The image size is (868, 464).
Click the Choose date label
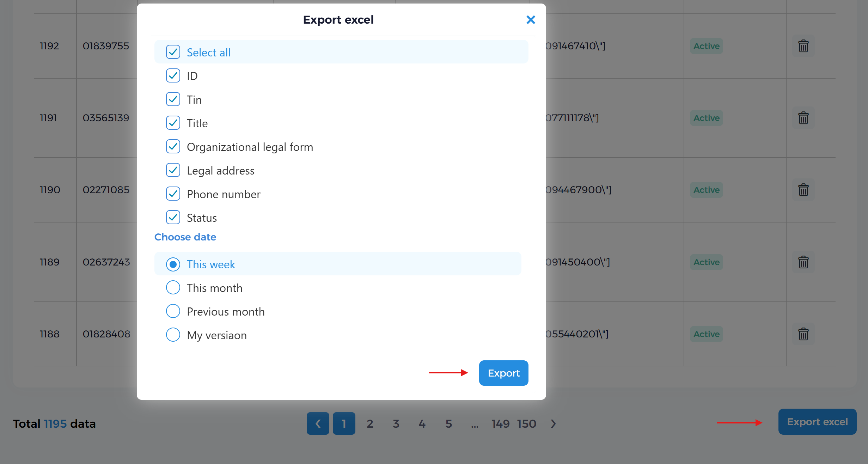pyautogui.click(x=185, y=237)
